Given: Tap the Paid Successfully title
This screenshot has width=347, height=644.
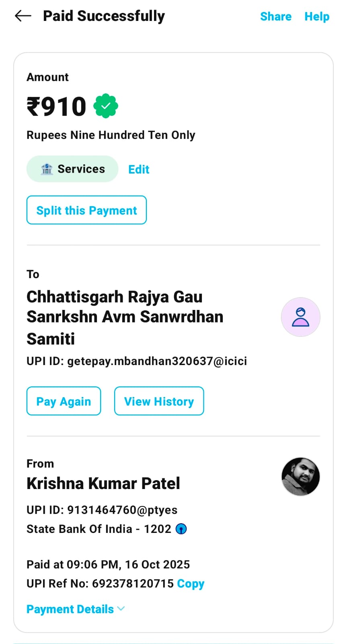Looking at the screenshot, I should click(x=104, y=16).
